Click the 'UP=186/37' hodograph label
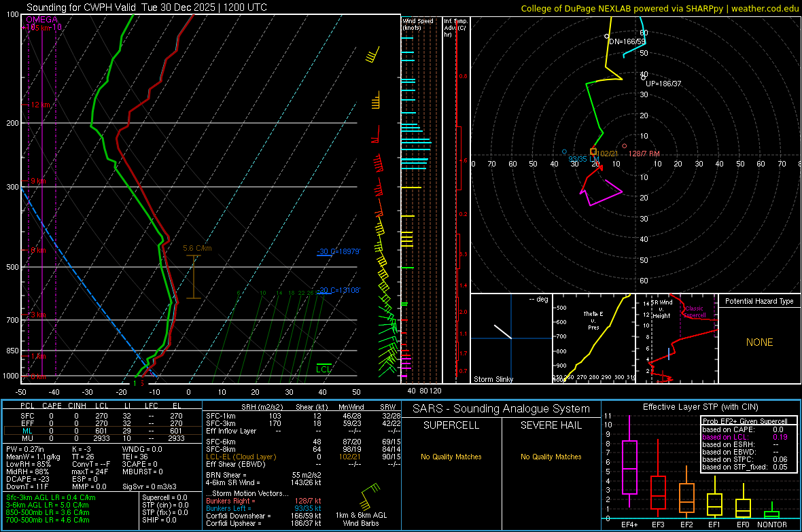Viewport: 802px width, 532px height. 663,84
